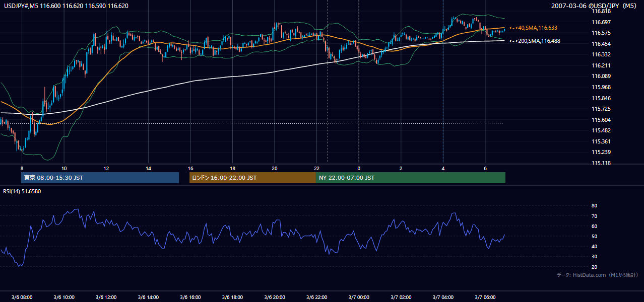Click hour label 6 under price chart
This screenshot has width=644, height=302.
point(485,168)
